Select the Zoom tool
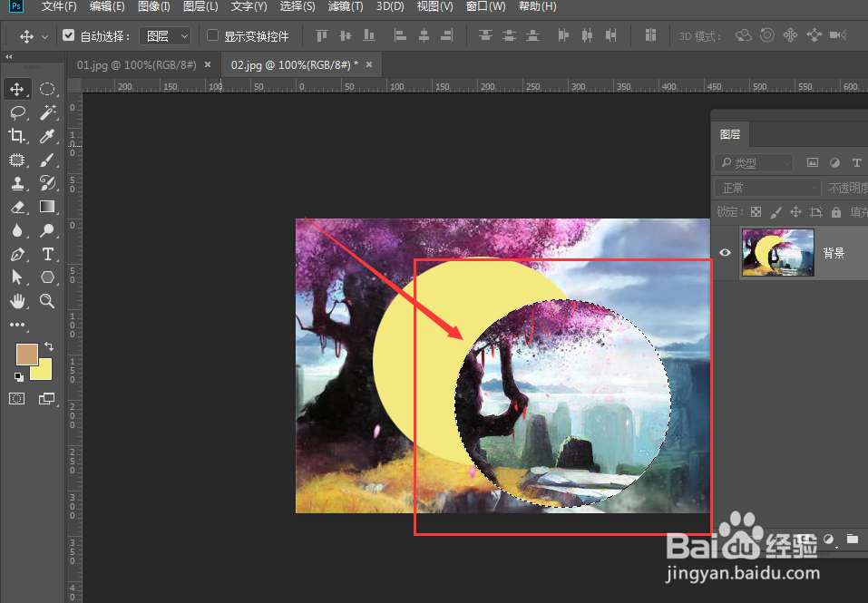This screenshot has height=603, width=868. point(47,301)
